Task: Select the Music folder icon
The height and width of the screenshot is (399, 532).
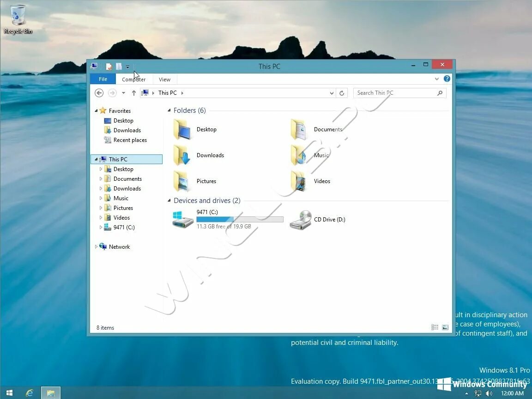Action: tap(299, 155)
